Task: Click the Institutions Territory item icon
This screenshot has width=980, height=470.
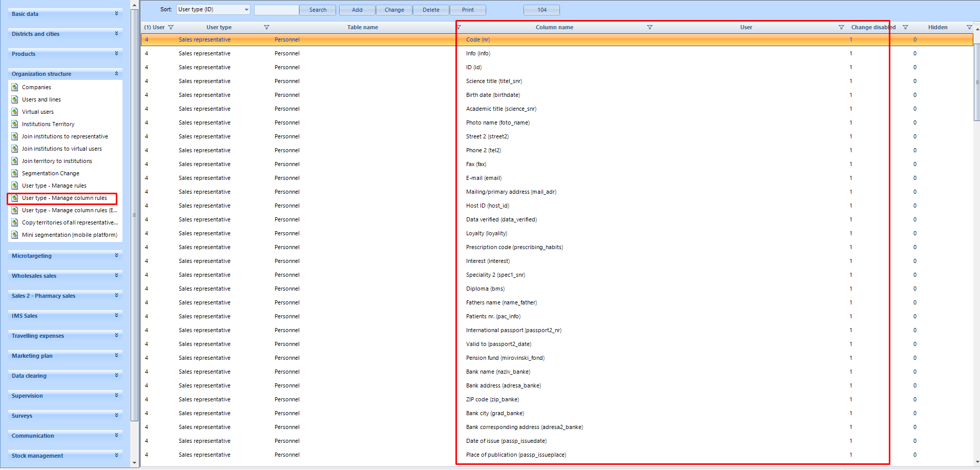Action: click(15, 124)
